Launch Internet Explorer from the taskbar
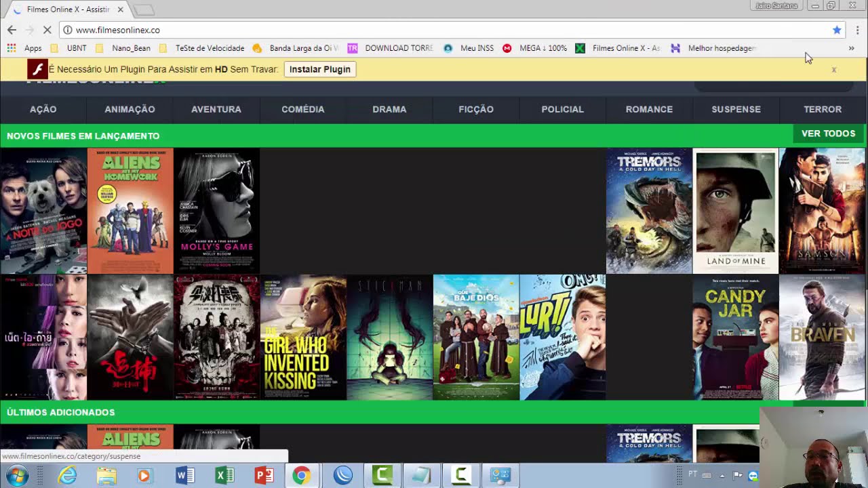Screen dimensions: 868x488 (x=67, y=476)
